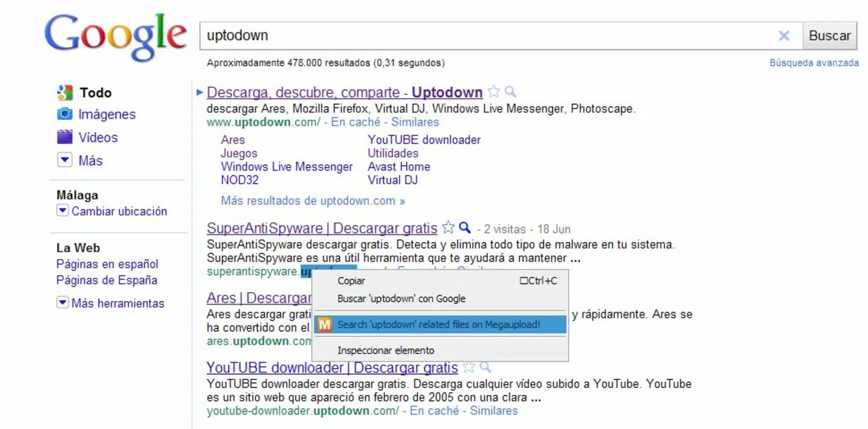
Task: Open the Utilidades sitelink
Action: point(393,153)
